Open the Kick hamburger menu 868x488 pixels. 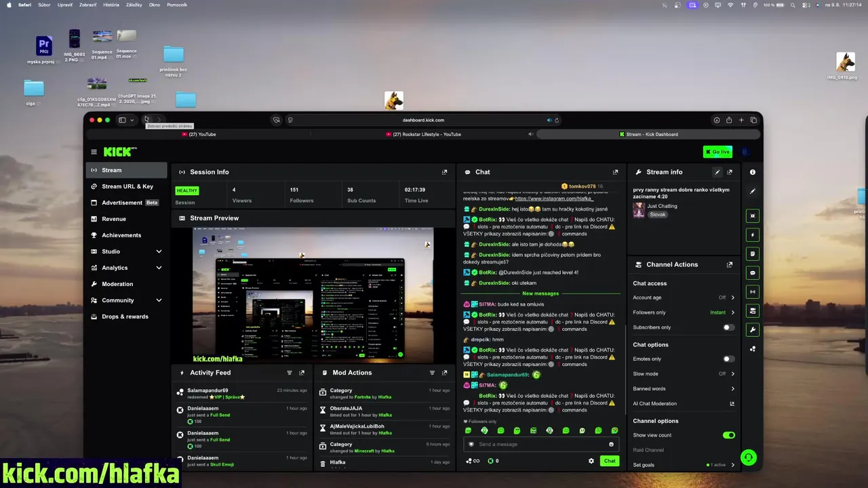(94, 152)
